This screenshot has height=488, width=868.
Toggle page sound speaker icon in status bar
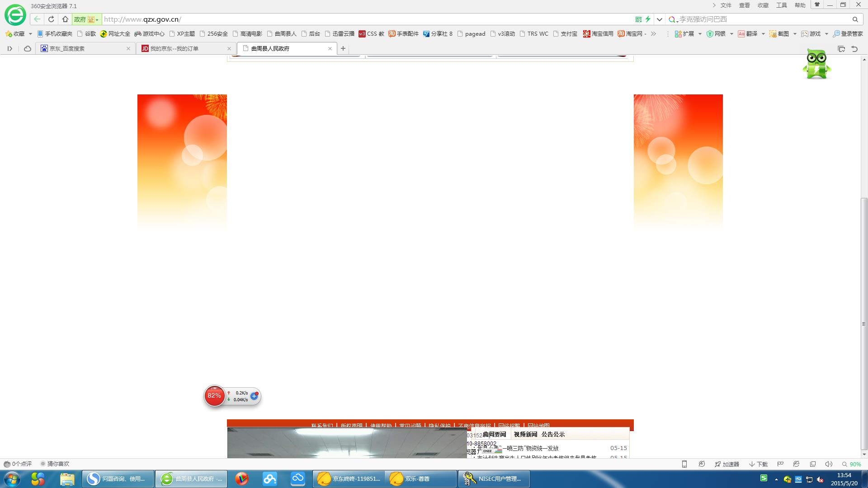click(x=828, y=464)
